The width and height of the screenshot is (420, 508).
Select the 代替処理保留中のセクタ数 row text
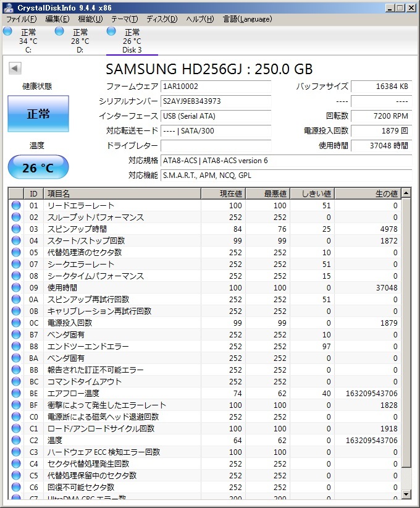click(x=92, y=475)
